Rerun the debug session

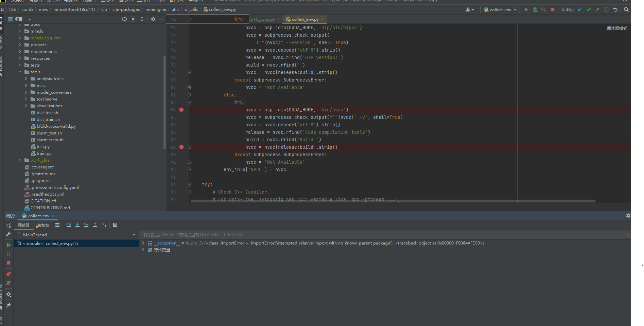point(8,225)
